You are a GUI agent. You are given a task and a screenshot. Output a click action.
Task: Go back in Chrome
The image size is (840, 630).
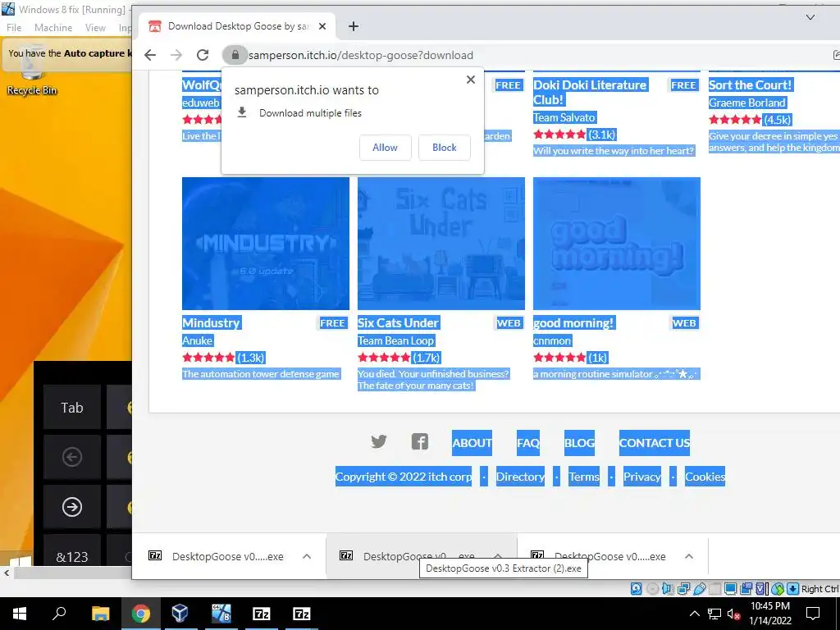click(150, 55)
